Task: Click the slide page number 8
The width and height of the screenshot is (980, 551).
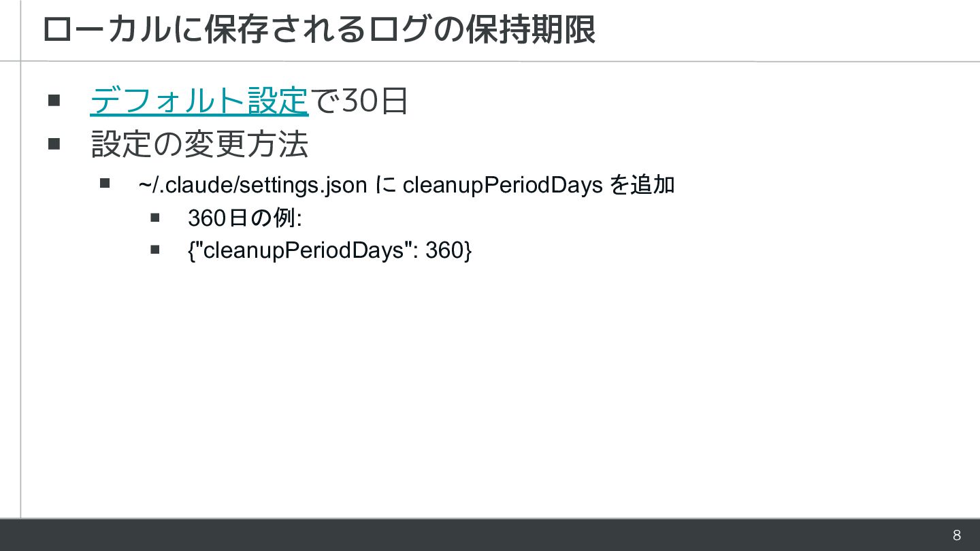Action: pos(956,535)
